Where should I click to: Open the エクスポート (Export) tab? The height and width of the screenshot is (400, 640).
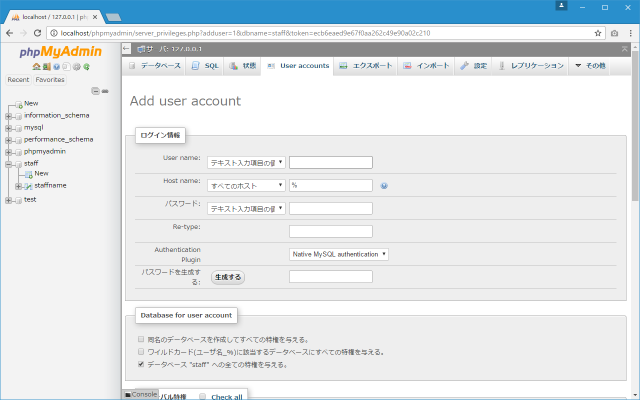click(x=363, y=65)
